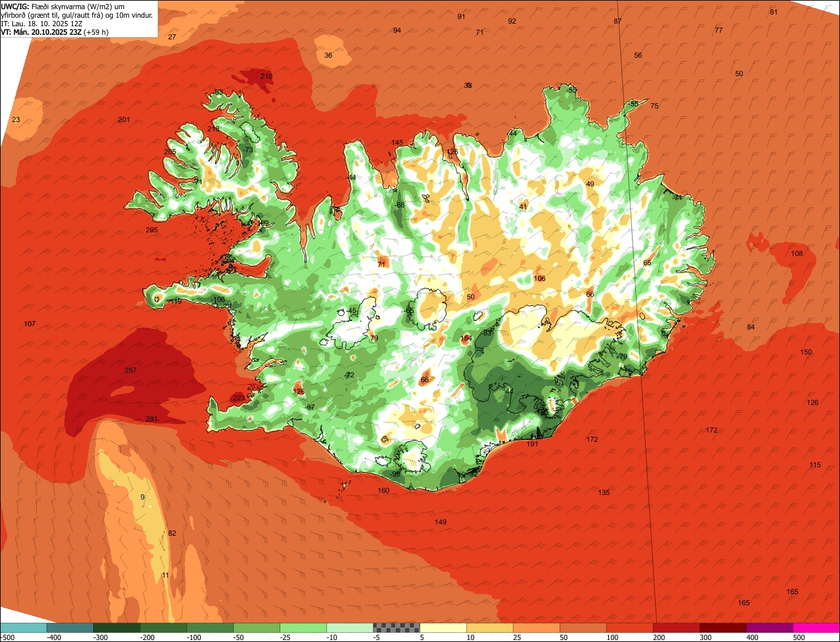Screen dimensions: 840x642
Task: Click the flux value 49 in northeast Iceland
Action: 590,184
